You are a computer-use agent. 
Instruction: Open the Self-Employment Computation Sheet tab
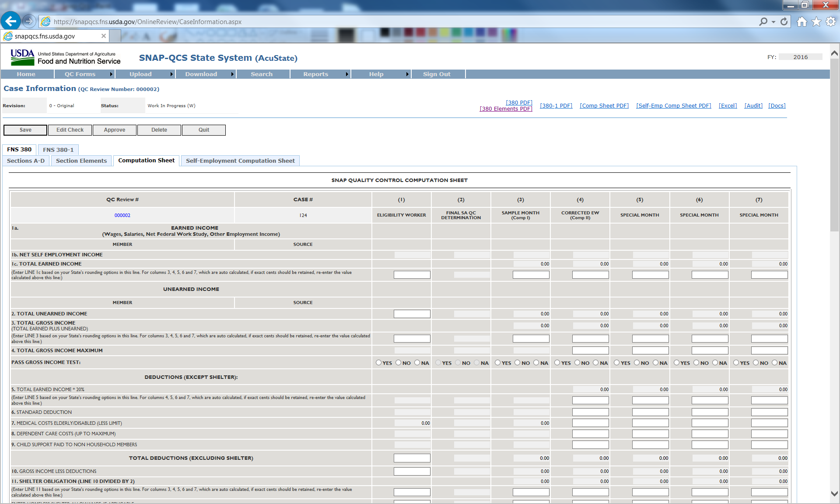pyautogui.click(x=240, y=161)
